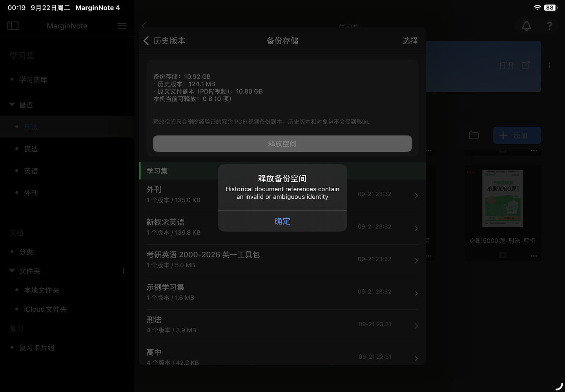Open 分类 under 文档
Screen dimensions: 565x392
26,252
